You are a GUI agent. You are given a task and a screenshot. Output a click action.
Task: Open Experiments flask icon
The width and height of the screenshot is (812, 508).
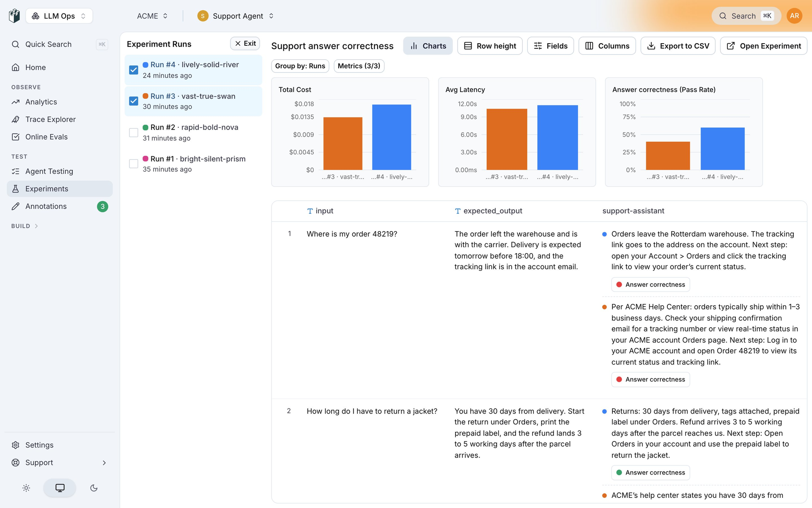(x=16, y=189)
